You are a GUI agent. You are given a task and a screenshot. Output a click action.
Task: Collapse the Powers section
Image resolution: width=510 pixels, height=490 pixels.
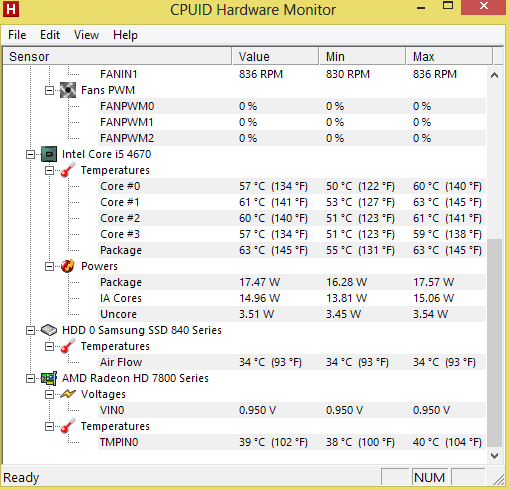click(49, 266)
